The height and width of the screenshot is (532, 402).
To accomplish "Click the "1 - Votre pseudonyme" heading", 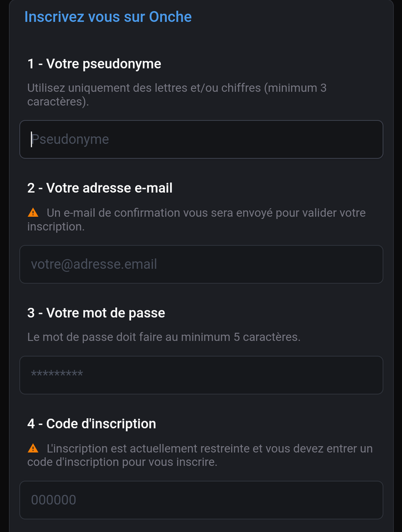I will click(x=94, y=64).
